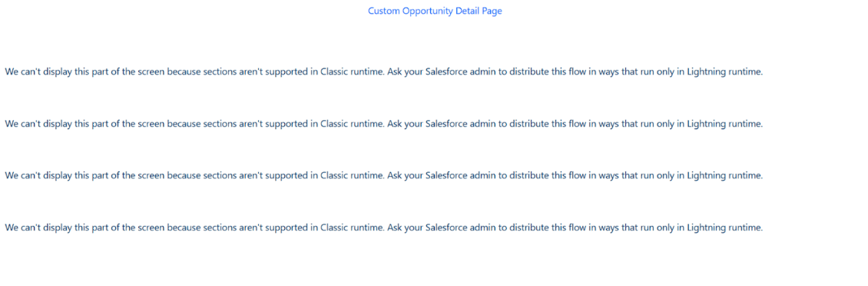Viewport: 868px width, 286px height.
Task: Select the first "We can't display" error message
Action: [x=383, y=72]
